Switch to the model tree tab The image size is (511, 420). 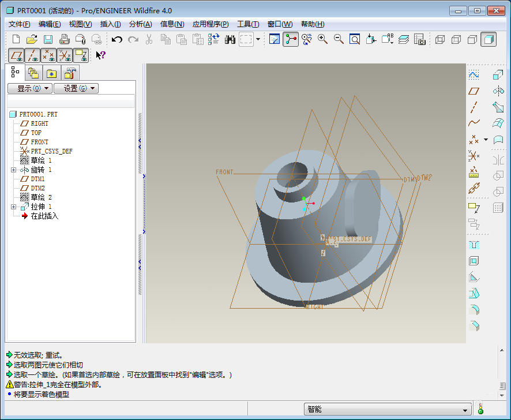click(x=15, y=72)
